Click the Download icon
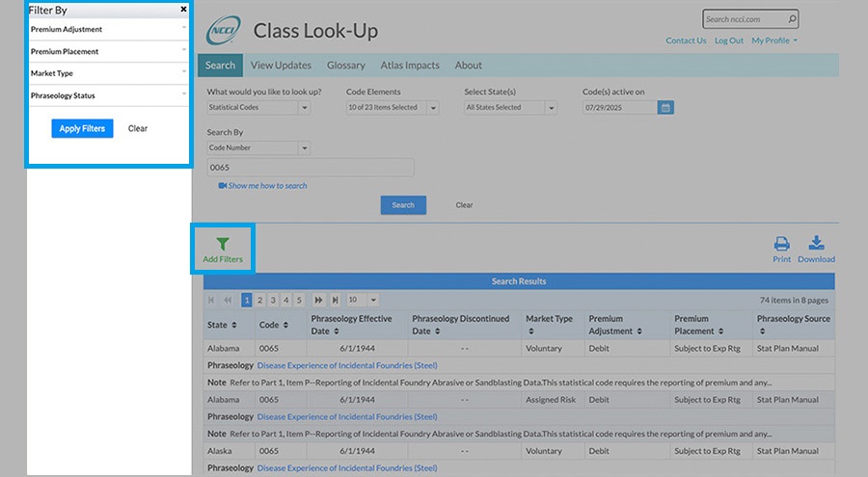The image size is (868, 477). [x=817, y=243]
